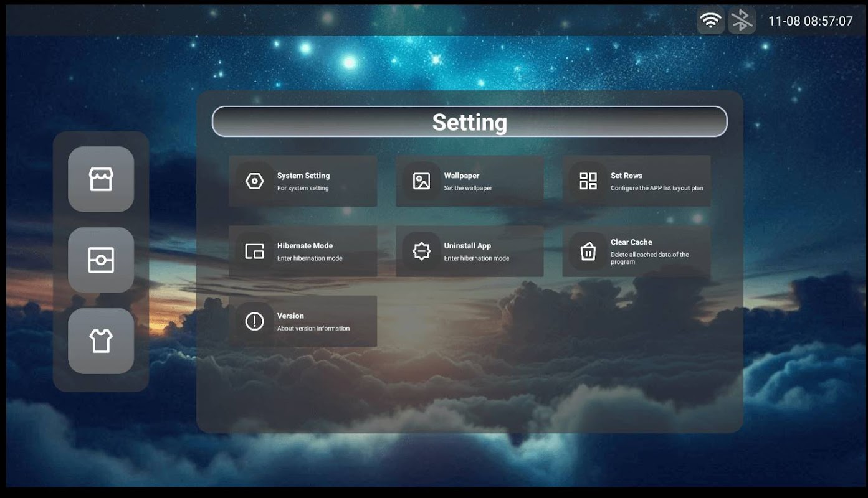Click the Hibernate Mode screen icon

254,251
